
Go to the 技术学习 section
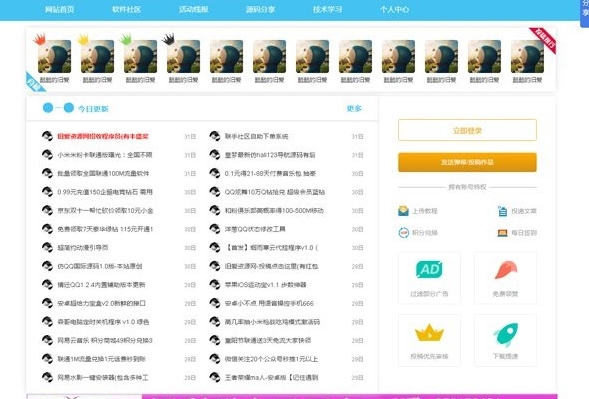(x=328, y=9)
